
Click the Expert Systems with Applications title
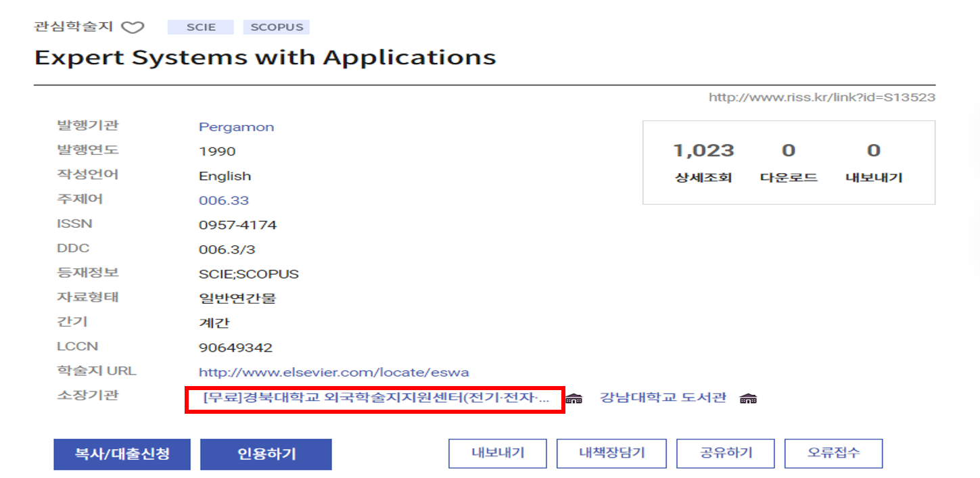pos(265,58)
